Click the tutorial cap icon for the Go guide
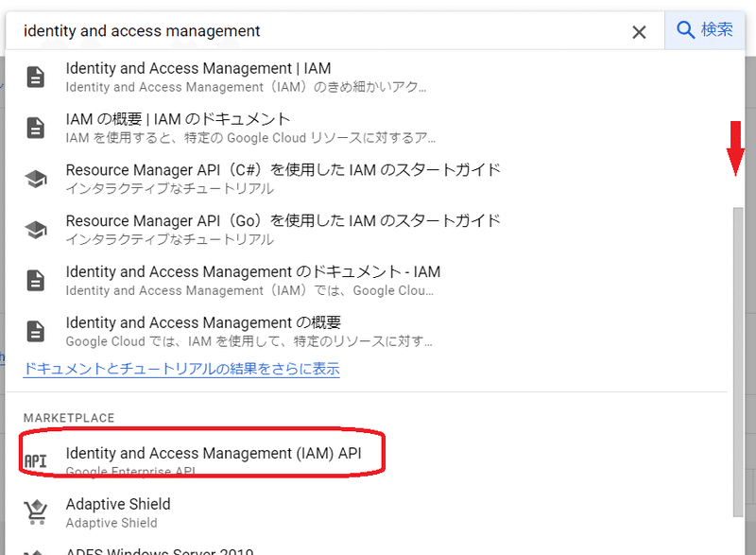The width and height of the screenshot is (756, 555). [36, 230]
